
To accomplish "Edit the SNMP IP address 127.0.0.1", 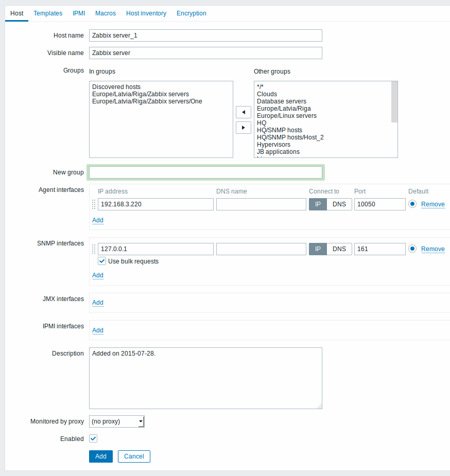I will pyautogui.click(x=155, y=249).
